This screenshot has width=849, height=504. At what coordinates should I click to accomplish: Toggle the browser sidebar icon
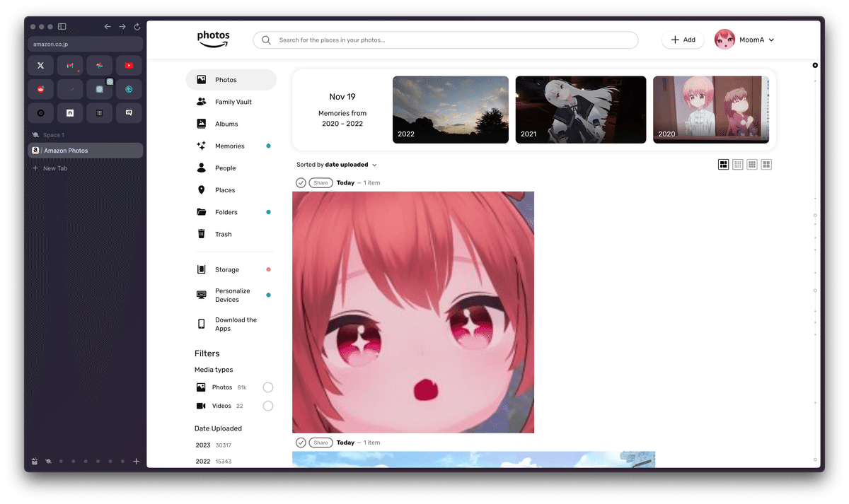pos(62,27)
